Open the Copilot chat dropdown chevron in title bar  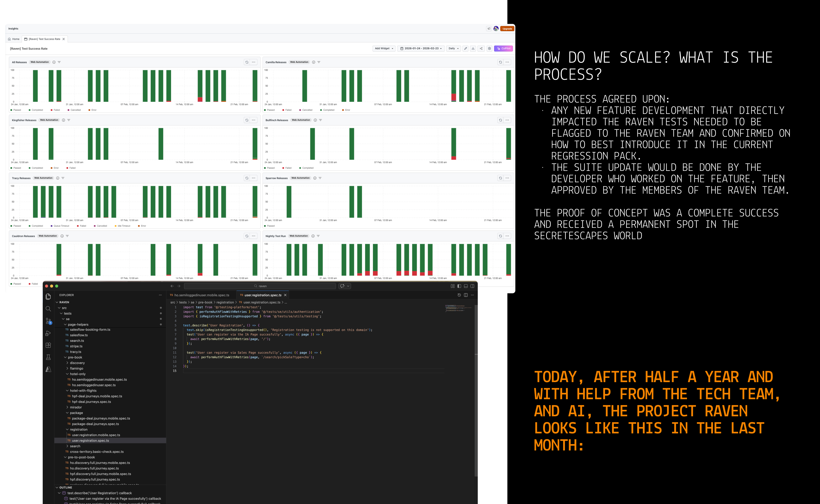point(348,286)
